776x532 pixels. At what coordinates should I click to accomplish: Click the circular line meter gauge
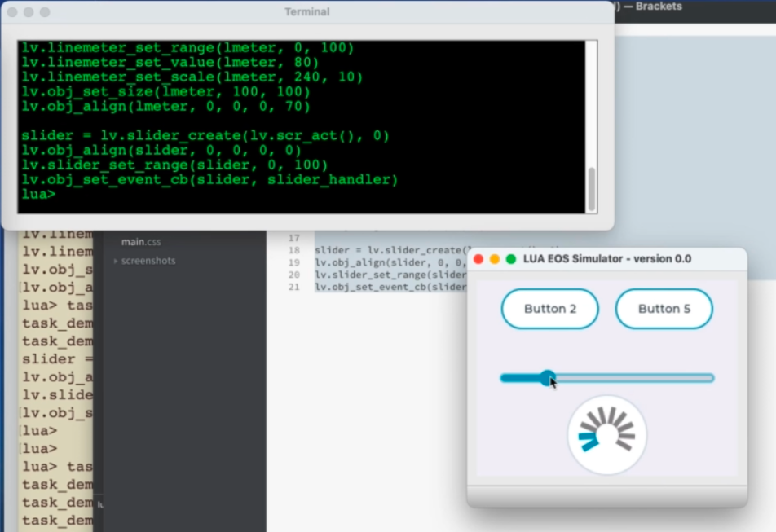[x=607, y=435]
